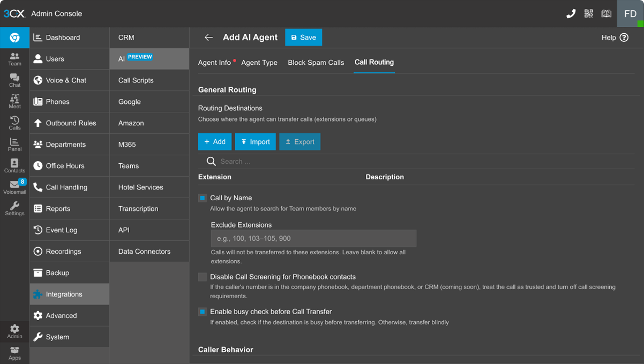
Task: Open the Panel sidebar icon
Action: pos(14,145)
